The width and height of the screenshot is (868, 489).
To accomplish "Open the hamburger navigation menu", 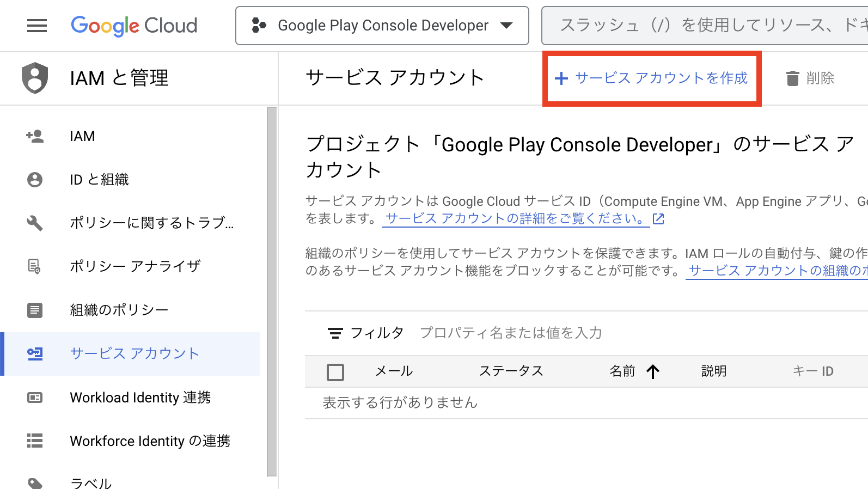I will click(x=37, y=26).
